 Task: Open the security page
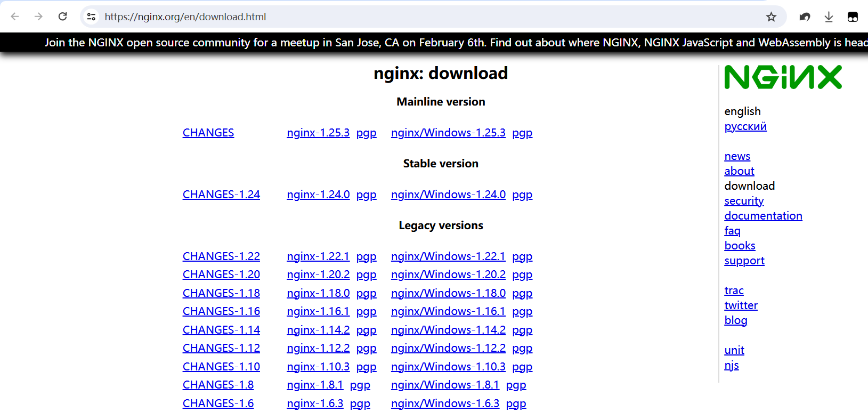pos(744,201)
